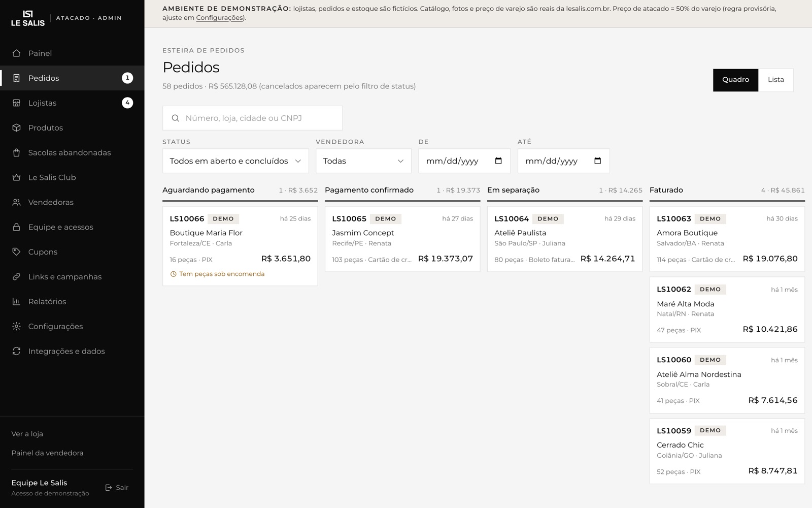Open order LS10059 Cerrado Chic card

tap(727, 451)
